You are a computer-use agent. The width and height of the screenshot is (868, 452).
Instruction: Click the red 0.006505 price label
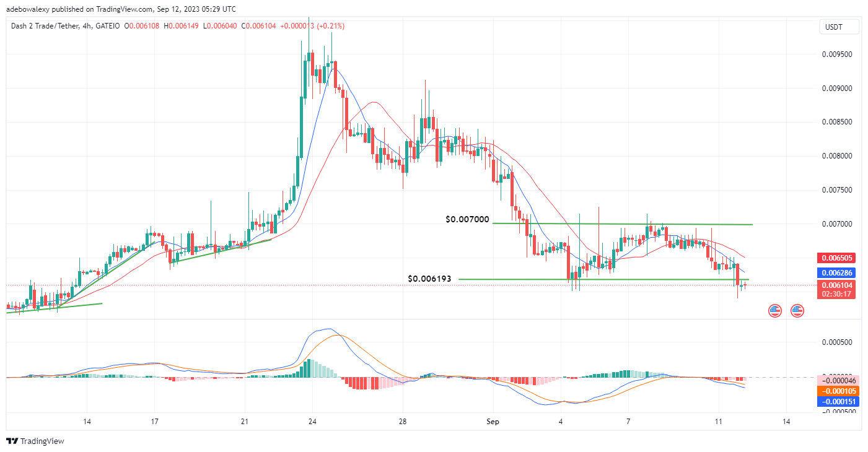pos(837,258)
